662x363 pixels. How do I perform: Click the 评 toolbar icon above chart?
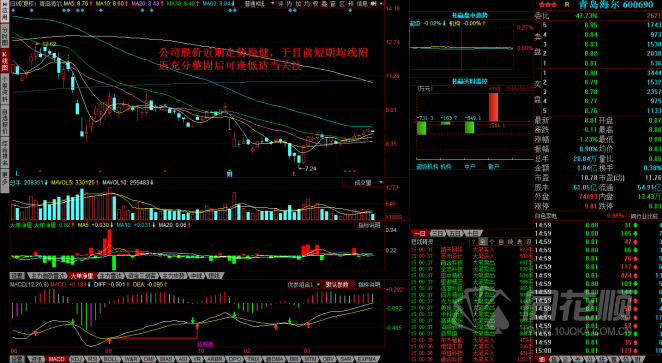281,3
